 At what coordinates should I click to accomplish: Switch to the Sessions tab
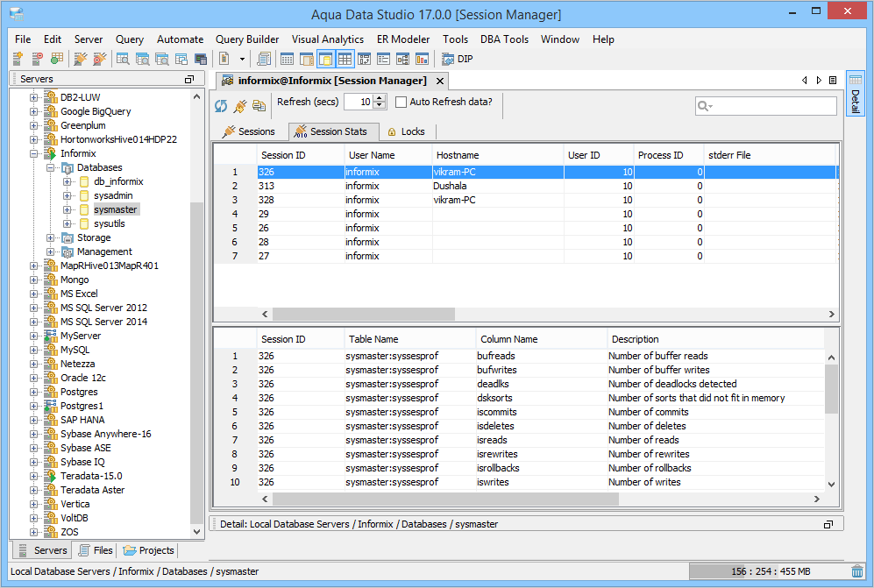click(249, 131)
